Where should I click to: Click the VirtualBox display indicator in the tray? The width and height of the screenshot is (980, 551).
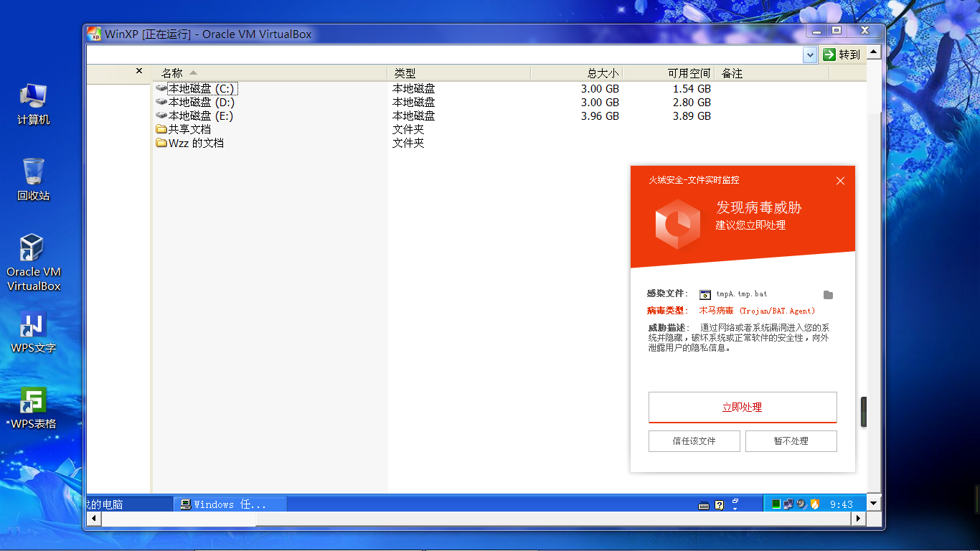click(776, 504)
